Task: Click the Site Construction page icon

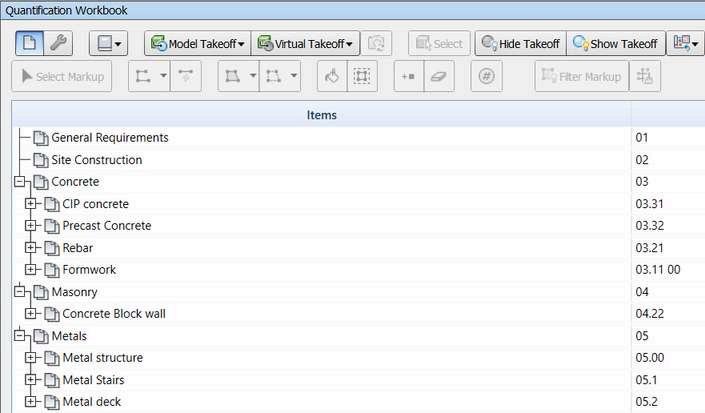Action: (41, 160)
